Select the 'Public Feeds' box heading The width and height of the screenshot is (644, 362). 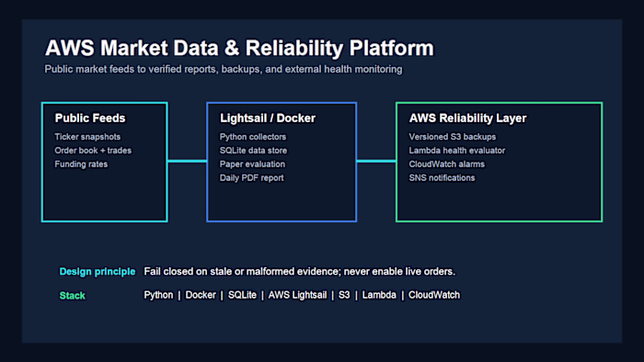coord(90,119)
